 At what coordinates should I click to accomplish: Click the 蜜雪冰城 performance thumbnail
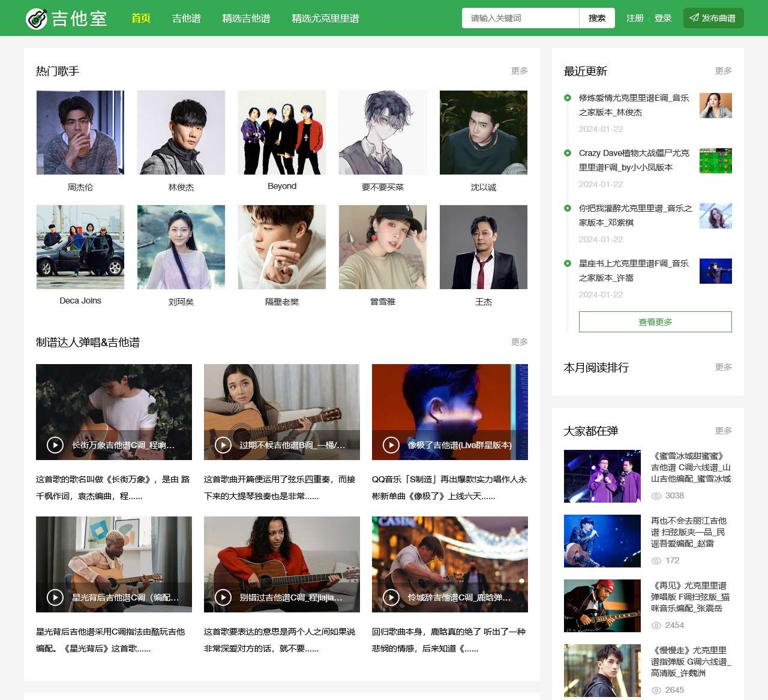[x=602, y=476]
